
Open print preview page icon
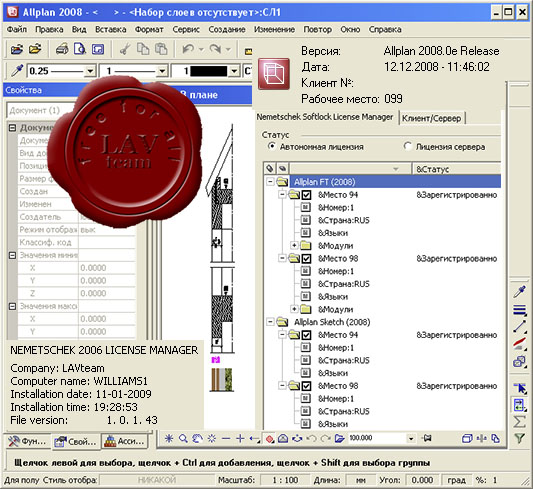click(80, 50)
